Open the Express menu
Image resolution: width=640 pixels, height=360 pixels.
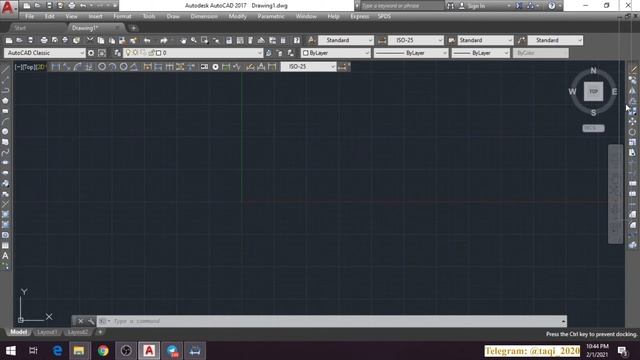(x=360, y=16)
